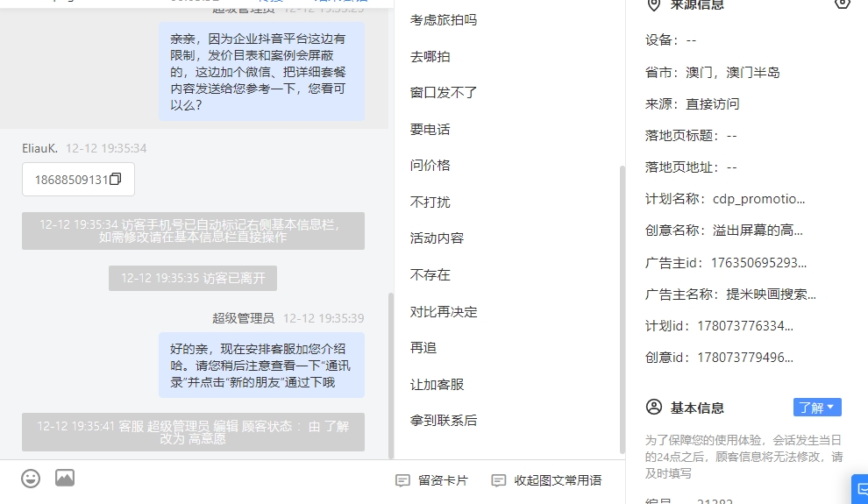The width and height of the screenshot is (868, 504).
Task: Click the 广告主名称 提米映画搜索... value
Action: tap(772, 295)
